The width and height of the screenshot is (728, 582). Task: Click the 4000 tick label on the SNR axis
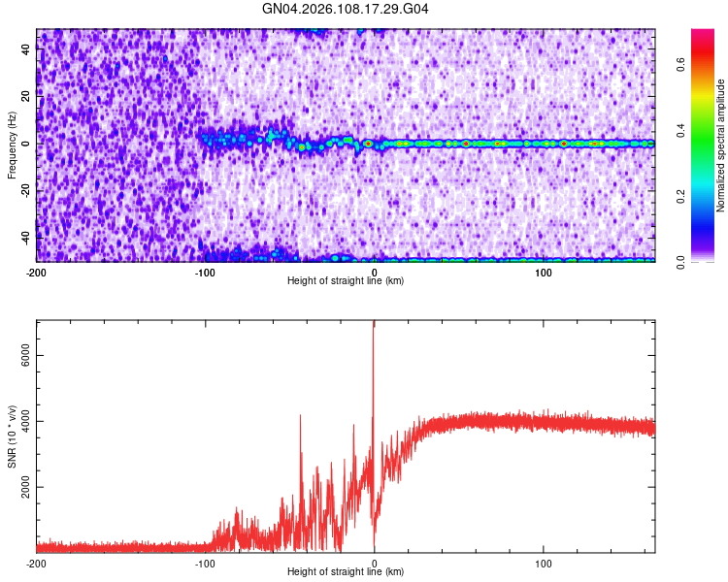coord(26,421)
